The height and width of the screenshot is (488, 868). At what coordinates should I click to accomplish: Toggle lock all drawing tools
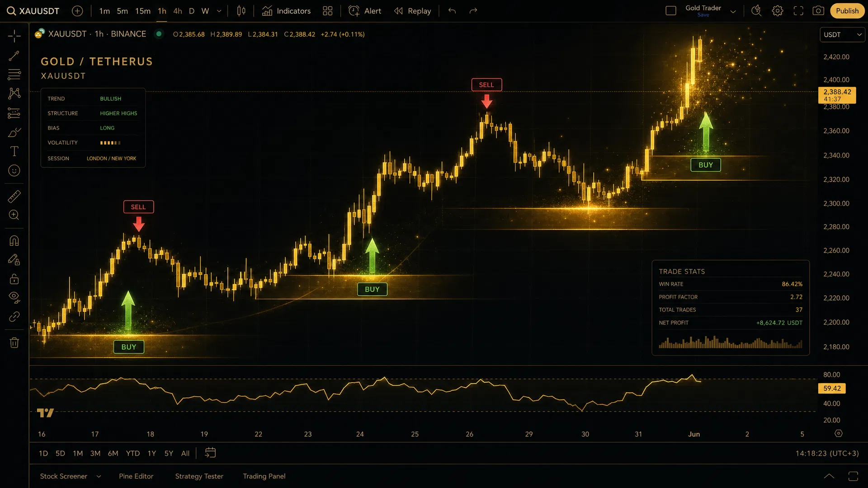(14, 279)
